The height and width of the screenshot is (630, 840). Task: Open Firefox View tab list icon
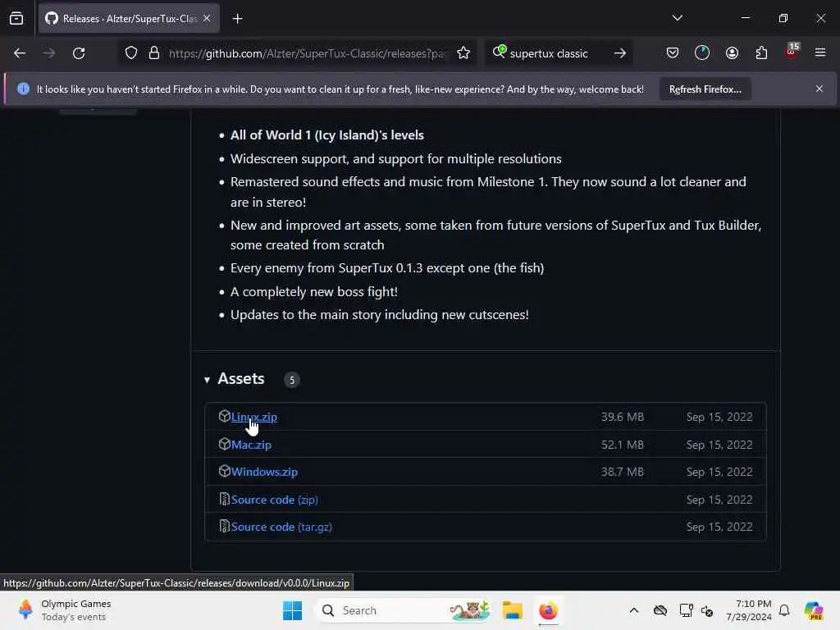[x=16, y=19]
